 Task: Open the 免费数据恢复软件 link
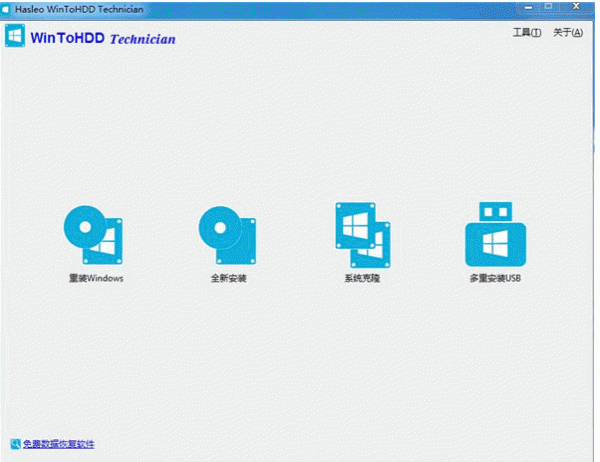coord(59,444)
